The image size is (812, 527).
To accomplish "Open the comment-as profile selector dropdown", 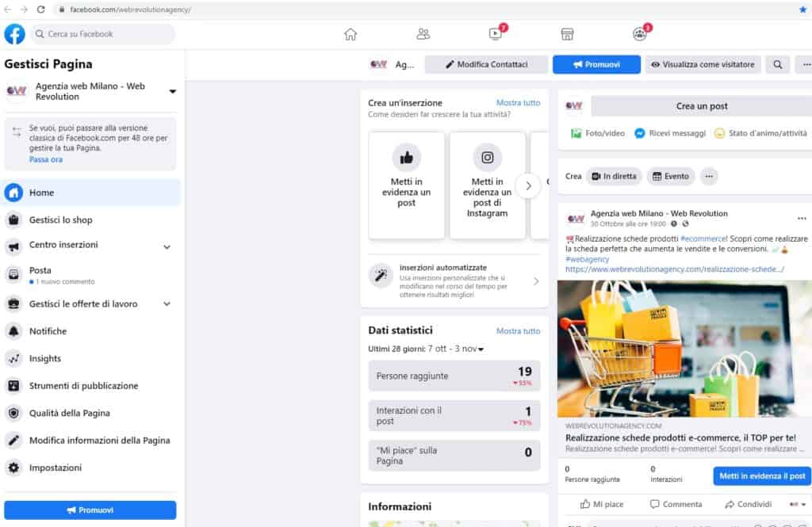I will (798, 504).
